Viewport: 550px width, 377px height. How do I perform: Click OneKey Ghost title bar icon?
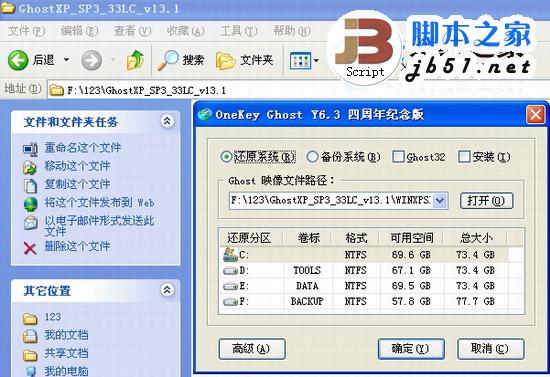point(204,114)
